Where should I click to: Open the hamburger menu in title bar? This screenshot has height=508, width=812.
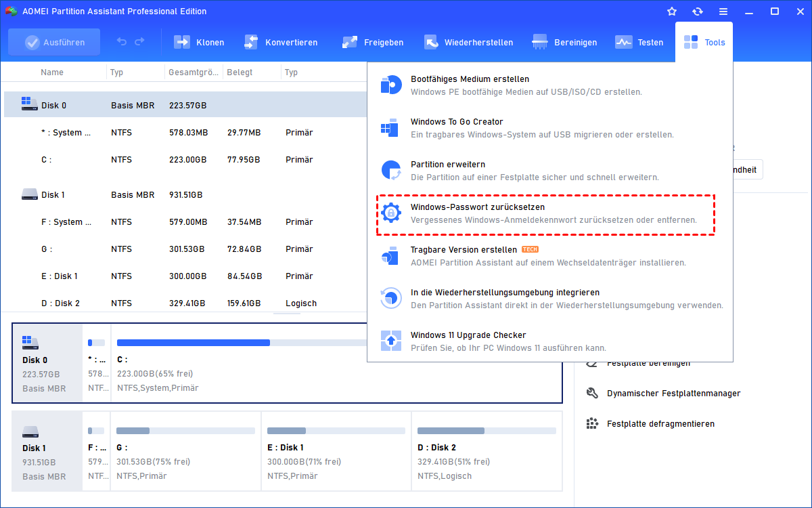click(x=723, y=12)
